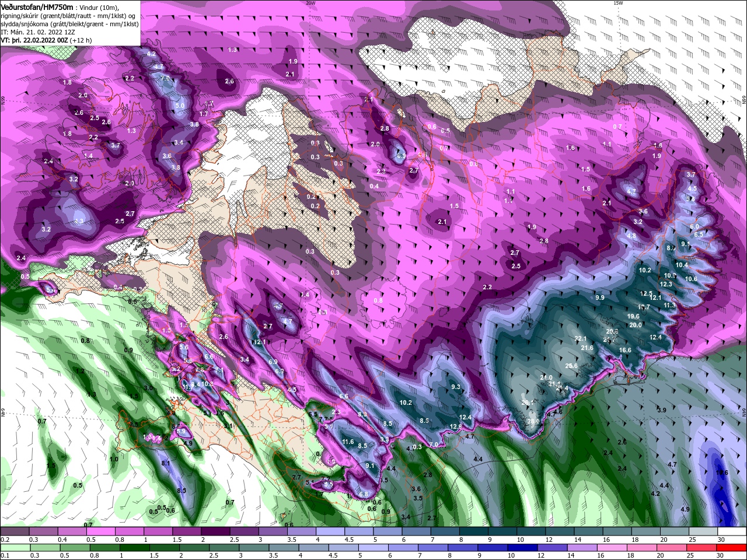Click the 10.4 value on the map
Image resolution: width=747 pixels, height=560 pixels.
tap(682, 265)
